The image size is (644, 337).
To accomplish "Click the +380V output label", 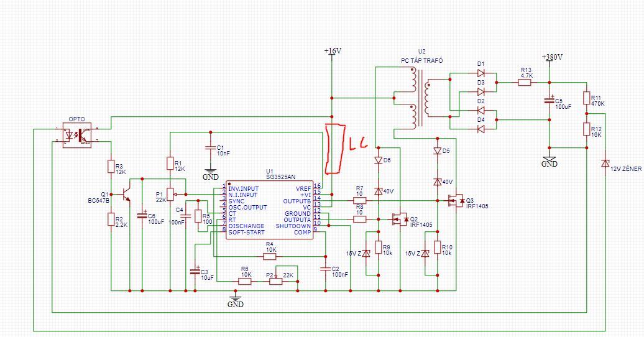I will 551,57.
